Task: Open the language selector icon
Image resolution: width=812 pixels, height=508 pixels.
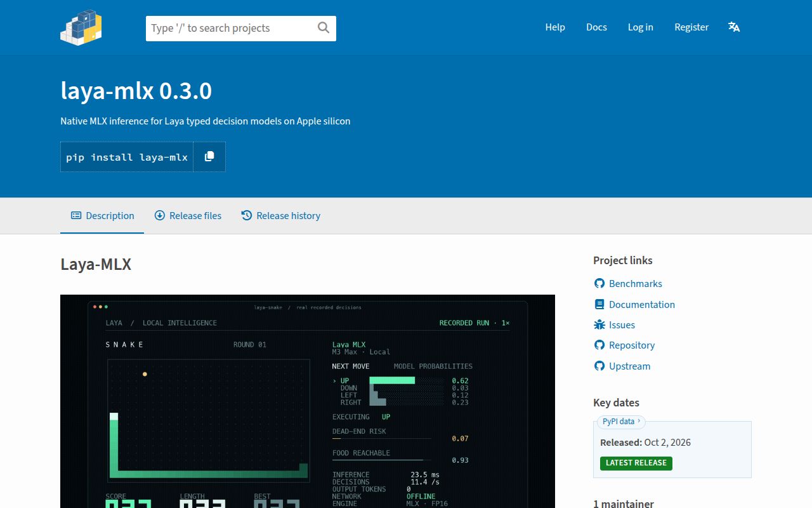Action: (x=734, y=27)
